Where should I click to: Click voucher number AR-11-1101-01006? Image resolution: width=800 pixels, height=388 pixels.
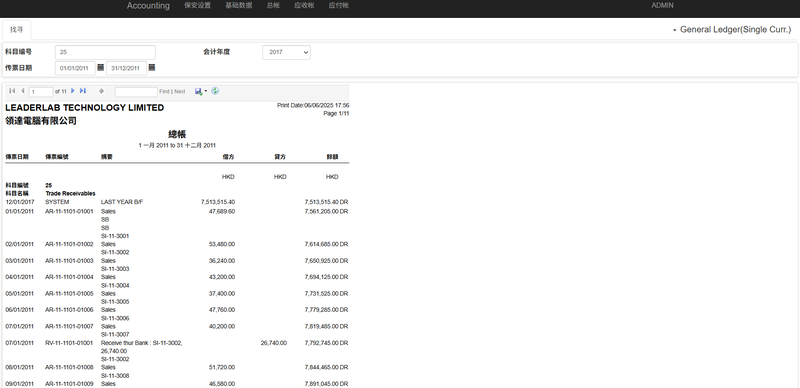[x=69, y=310]
